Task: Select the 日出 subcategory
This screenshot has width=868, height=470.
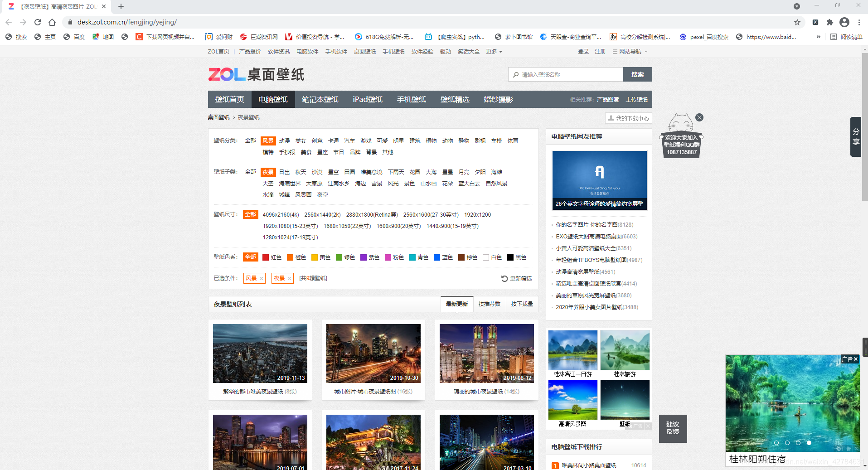Action: pyautogui.click(x=284, y=172)
